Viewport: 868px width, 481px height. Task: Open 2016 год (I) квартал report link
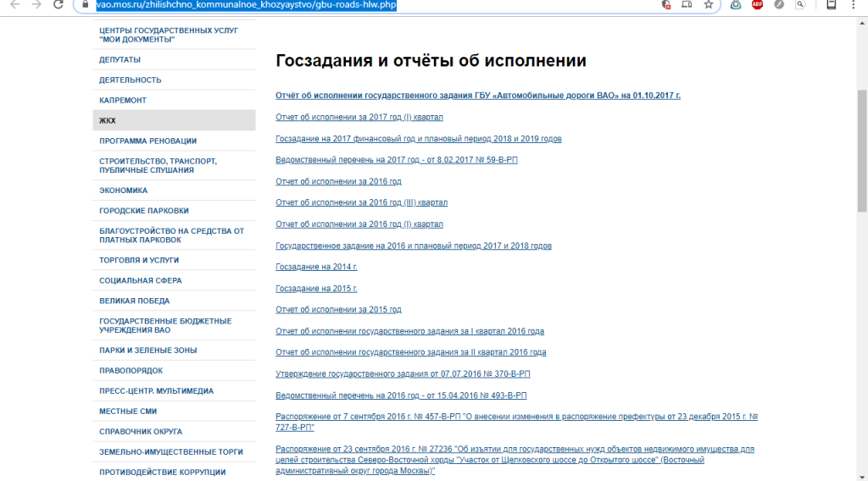pyautogui.click(x=359, y=224)
